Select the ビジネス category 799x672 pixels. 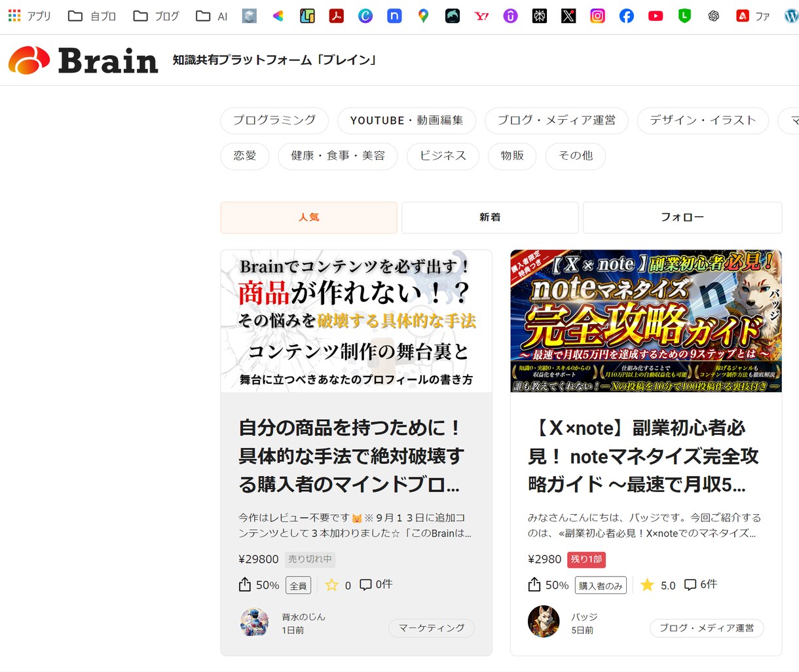[443, 156]
